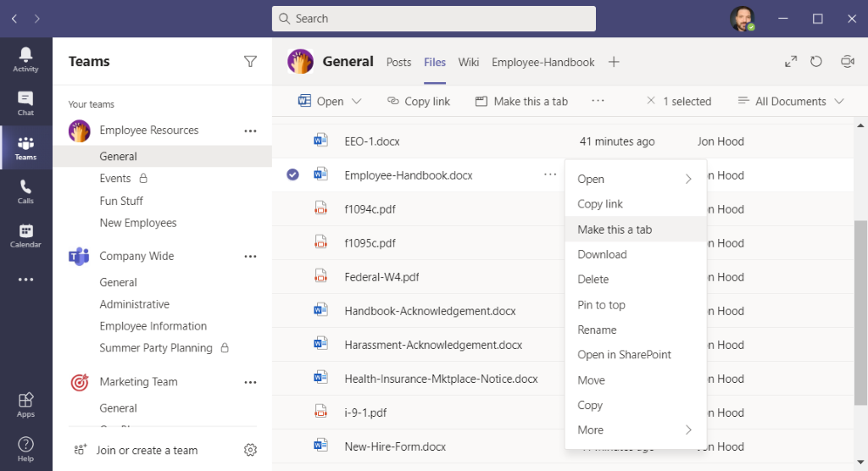Uncheck the selected Employee-Handbook.docx checkmark
Viewport: 868px width, 471px height.
coord(292,175)
